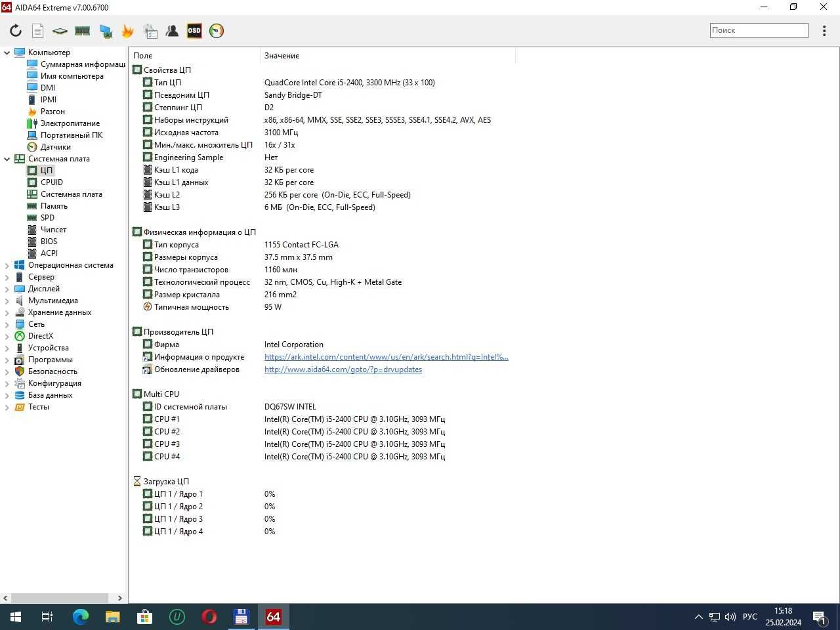
Task: Click the user silhouette toolbar icon
Action: pyautogui.click(x=172, y=31)
